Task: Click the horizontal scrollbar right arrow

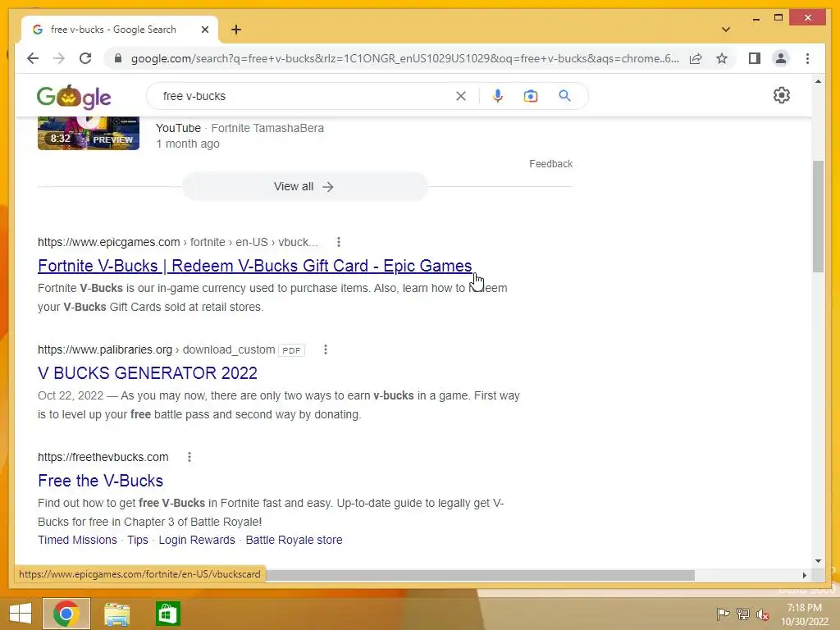Action: [804, 575]
